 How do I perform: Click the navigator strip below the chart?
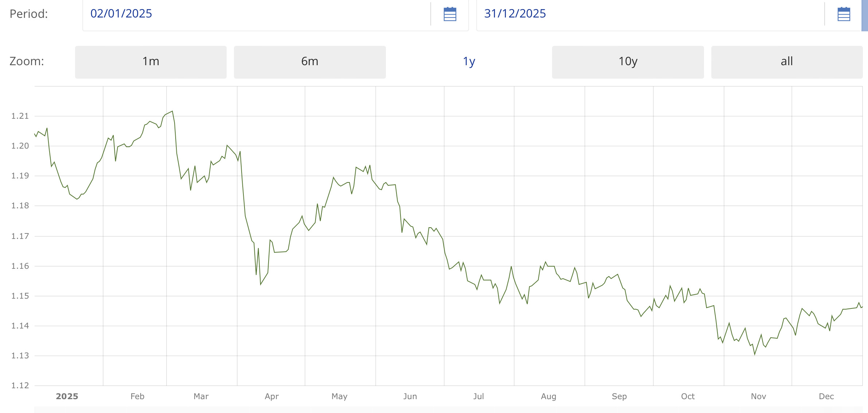click(448, 410)
